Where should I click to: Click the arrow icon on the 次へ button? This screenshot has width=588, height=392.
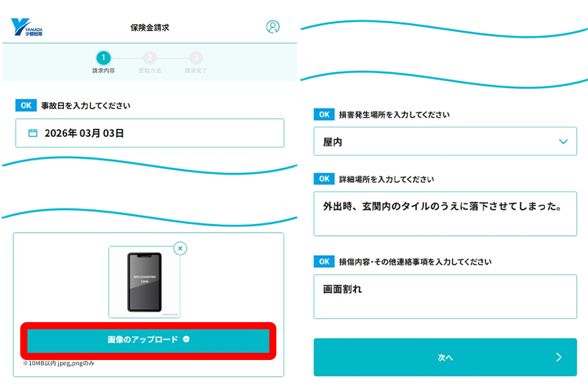click(558, 357)
